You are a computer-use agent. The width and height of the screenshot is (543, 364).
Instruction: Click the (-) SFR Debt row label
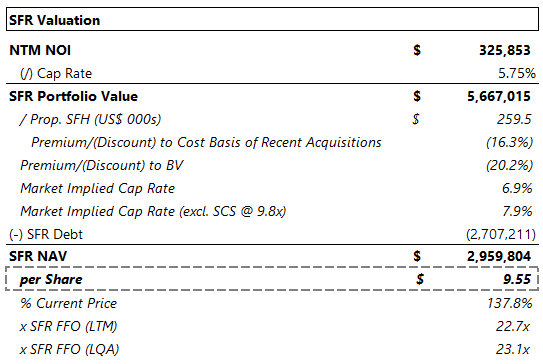click(x=46, y=234)
